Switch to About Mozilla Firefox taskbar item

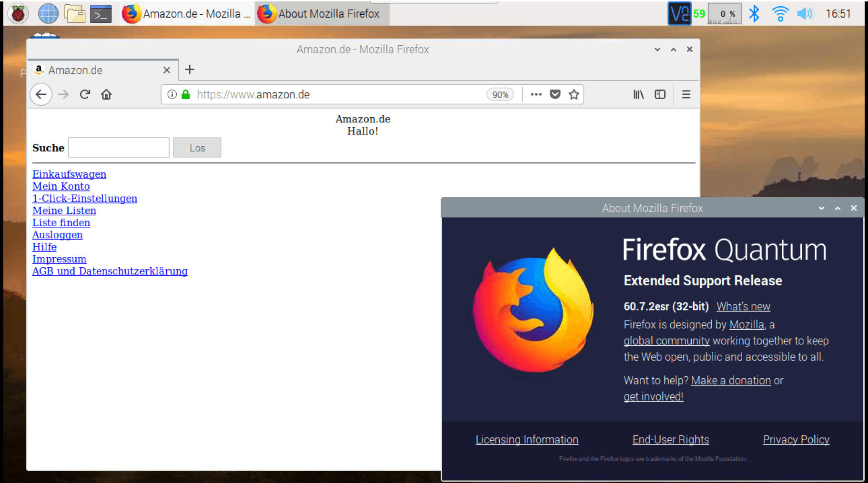point(322,14)
